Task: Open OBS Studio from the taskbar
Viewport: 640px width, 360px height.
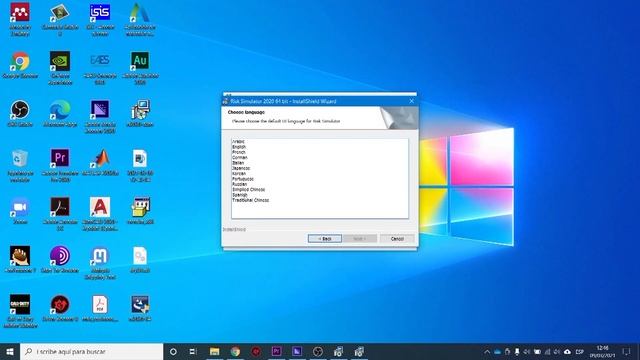Action: click(318, 351)
